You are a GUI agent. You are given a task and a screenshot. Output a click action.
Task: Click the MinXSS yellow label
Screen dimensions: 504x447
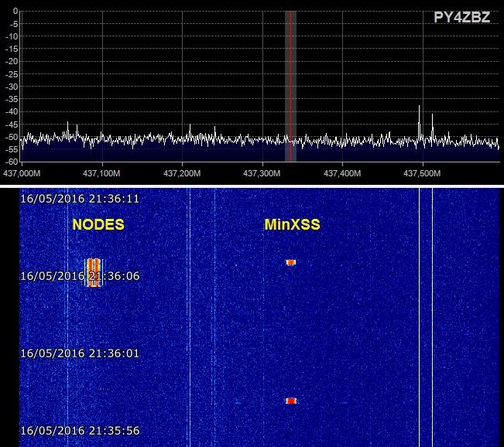[x=293, y=225]
